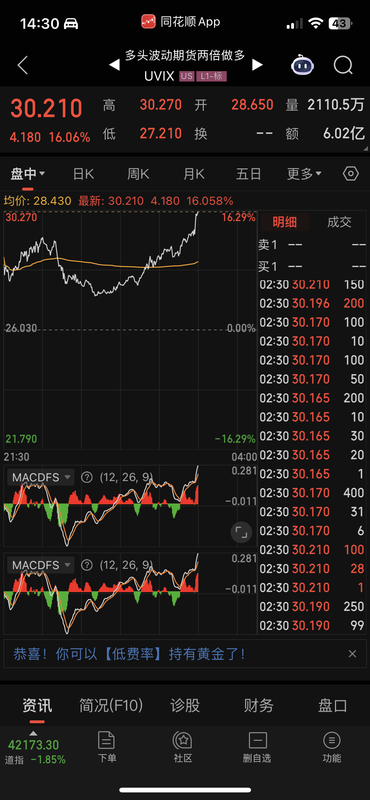Screen dimensions: 370x800
Task: Dismiss the gold promotion banner
Action: (x=352, y=654)
